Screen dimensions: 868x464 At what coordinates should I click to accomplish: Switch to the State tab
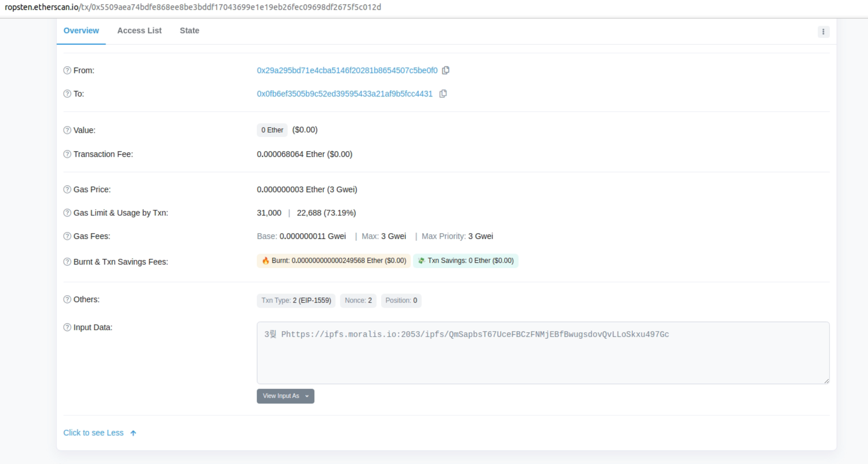pos(189,31)
